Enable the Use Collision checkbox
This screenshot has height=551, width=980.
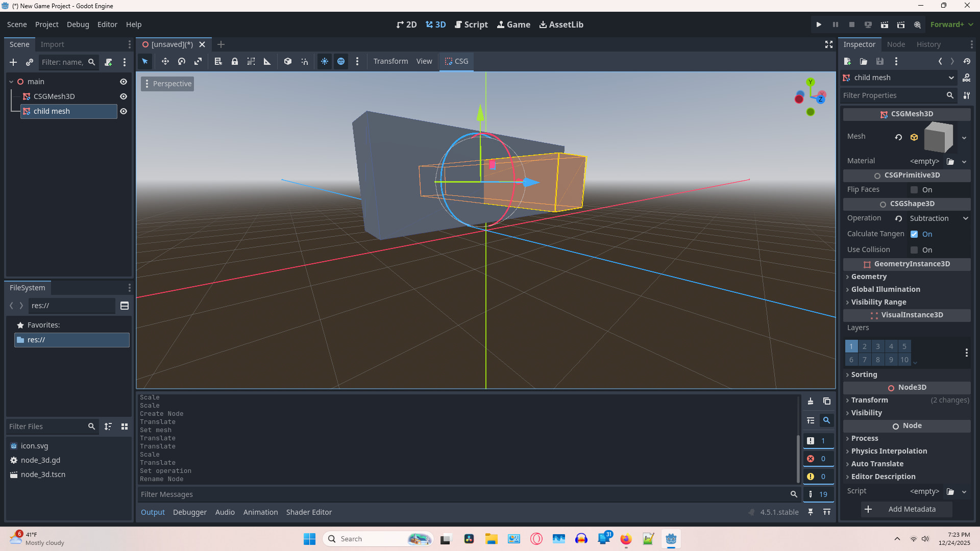pos(914,250)
